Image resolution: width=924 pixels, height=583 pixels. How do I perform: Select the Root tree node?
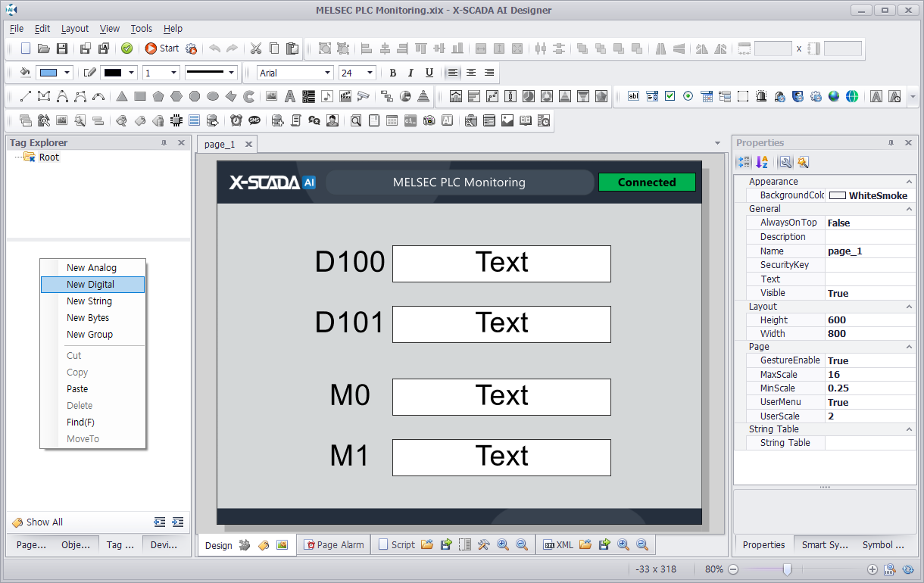[48, 157]
